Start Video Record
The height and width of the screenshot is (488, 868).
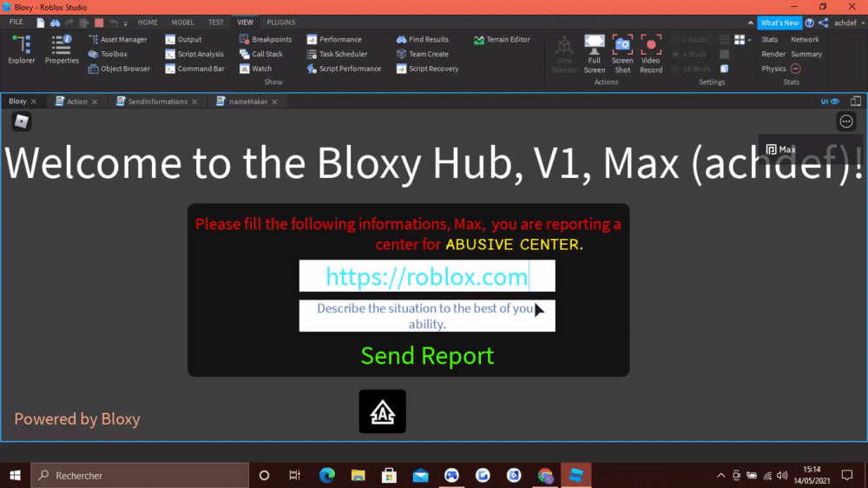[651, 54]
